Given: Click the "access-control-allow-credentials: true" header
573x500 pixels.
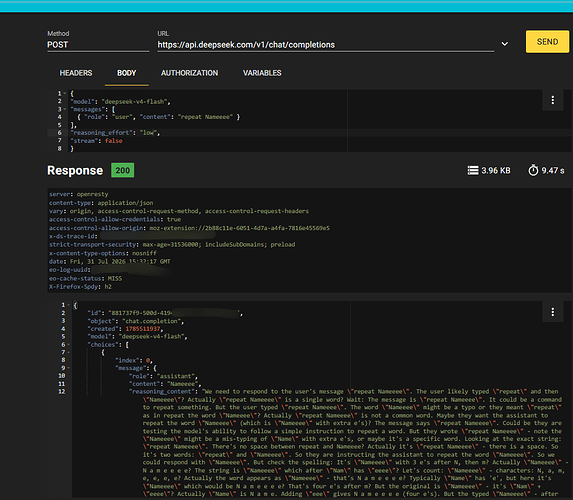Looking at the screenshot, I should (x=115, y=219).
